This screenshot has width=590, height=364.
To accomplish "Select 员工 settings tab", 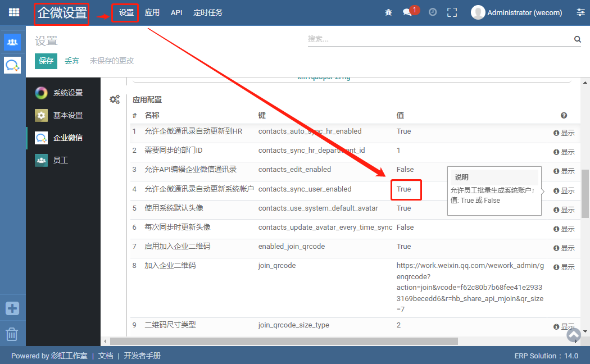I will click(x=63, y=160).
